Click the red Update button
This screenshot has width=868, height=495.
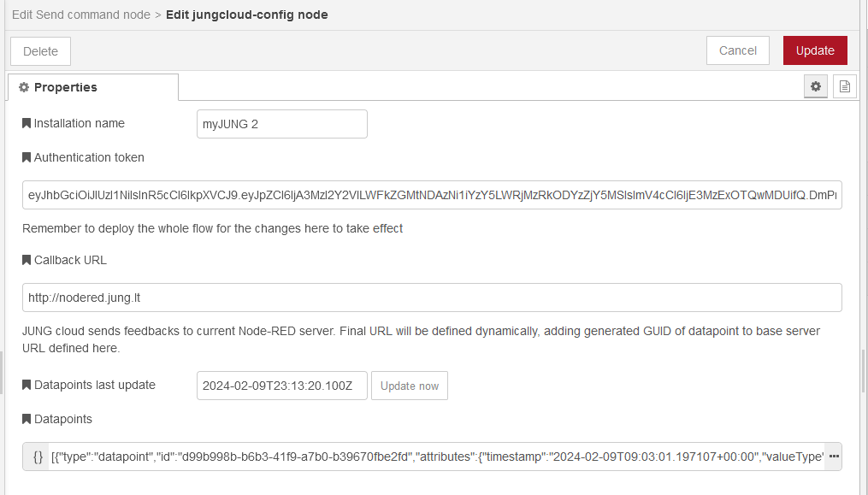[814, 50]
